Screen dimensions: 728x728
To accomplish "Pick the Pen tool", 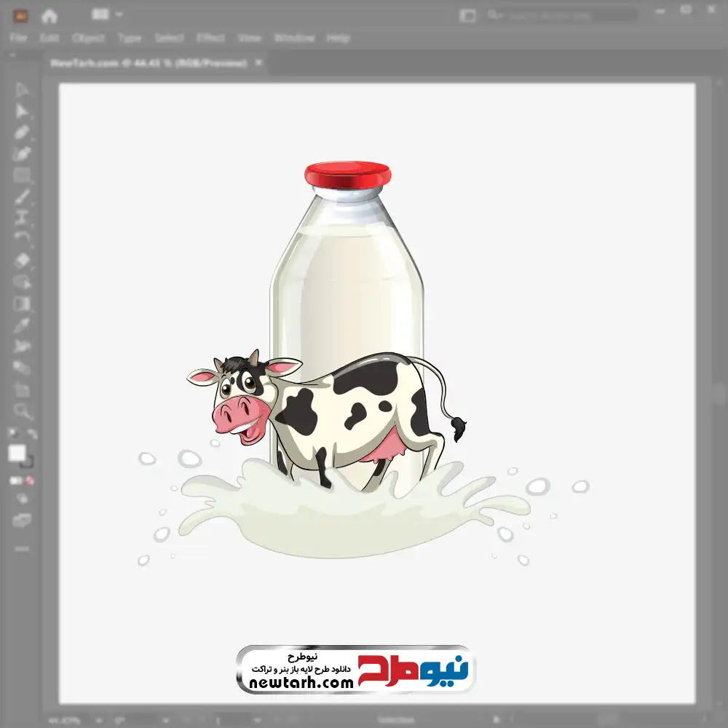I will pyautogui.click(x=23, y=132).
